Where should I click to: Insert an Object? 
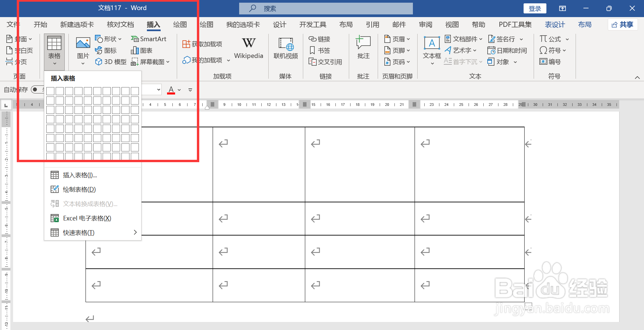[502, 62]
